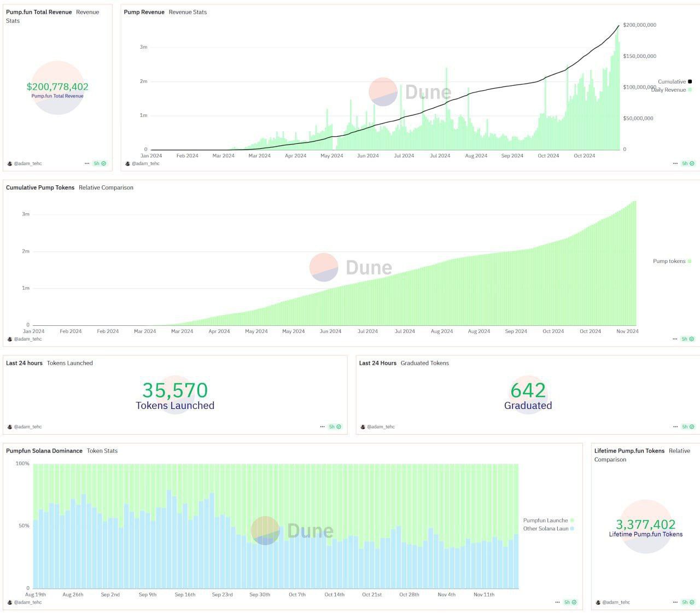The width and height of the screenshot is (700, 614).
Task: Click the Nov 2024 label on Cumulative chart
Action: 628,331
